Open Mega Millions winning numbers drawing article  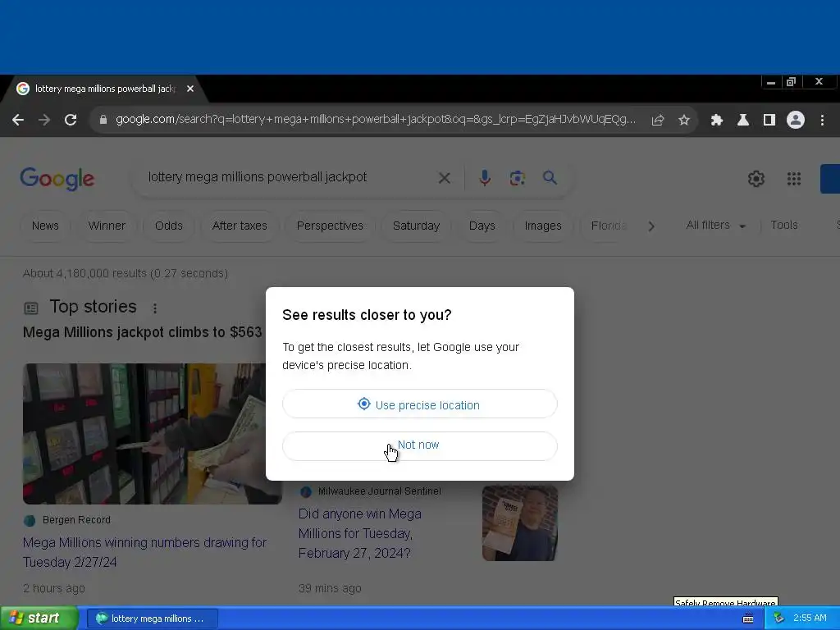(144, 552)
